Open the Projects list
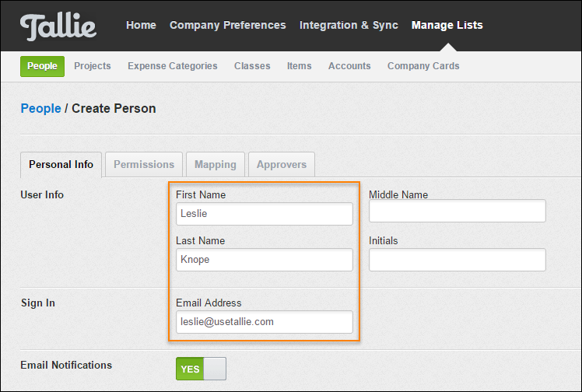582x392 pixels. click(93, 65)
